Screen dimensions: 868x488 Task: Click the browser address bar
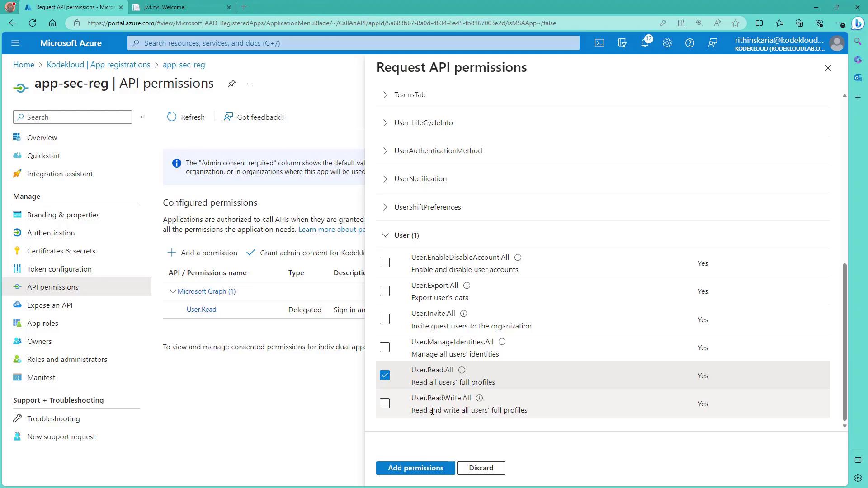321,23
